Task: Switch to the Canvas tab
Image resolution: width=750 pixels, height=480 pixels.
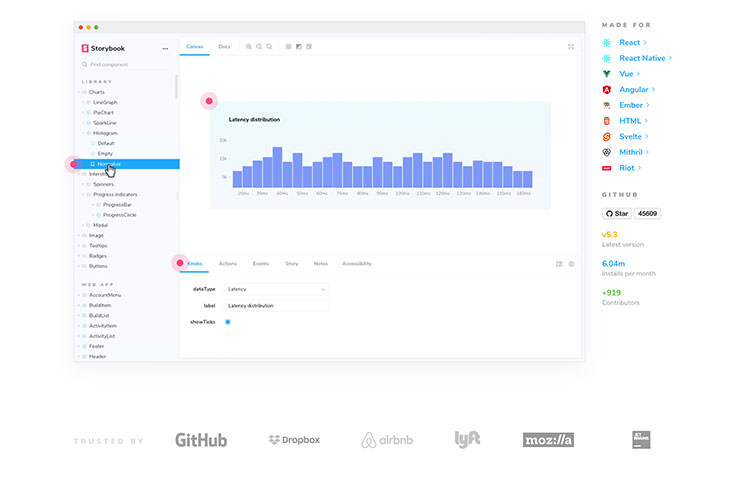Action: [195, 46]
